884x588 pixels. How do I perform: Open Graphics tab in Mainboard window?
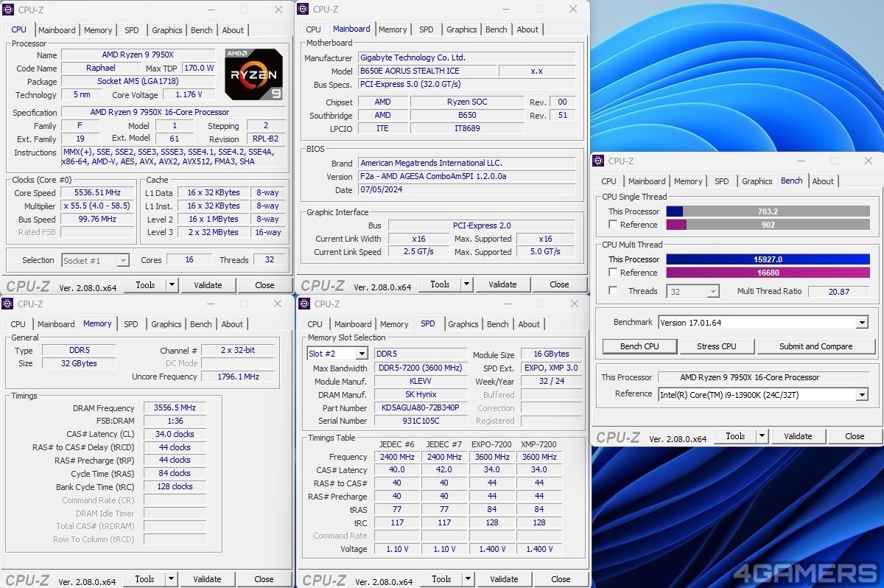(462, 29)
